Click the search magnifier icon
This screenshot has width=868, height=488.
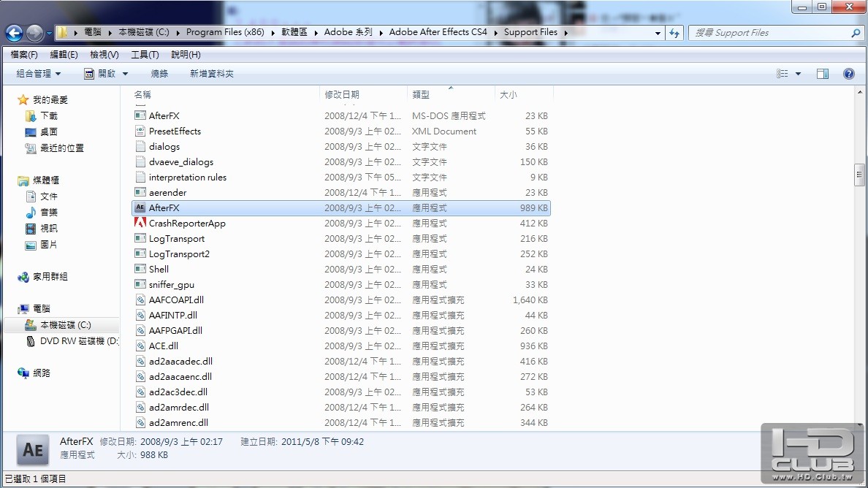pyautogui.click(x=856, y=33)
